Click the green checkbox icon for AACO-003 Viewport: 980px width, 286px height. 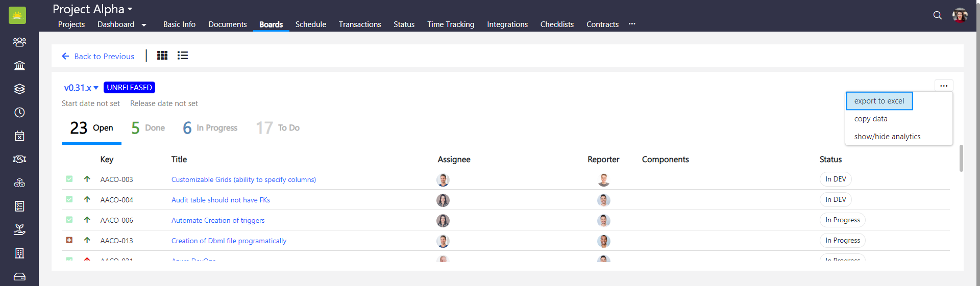(x=69, y=179)
